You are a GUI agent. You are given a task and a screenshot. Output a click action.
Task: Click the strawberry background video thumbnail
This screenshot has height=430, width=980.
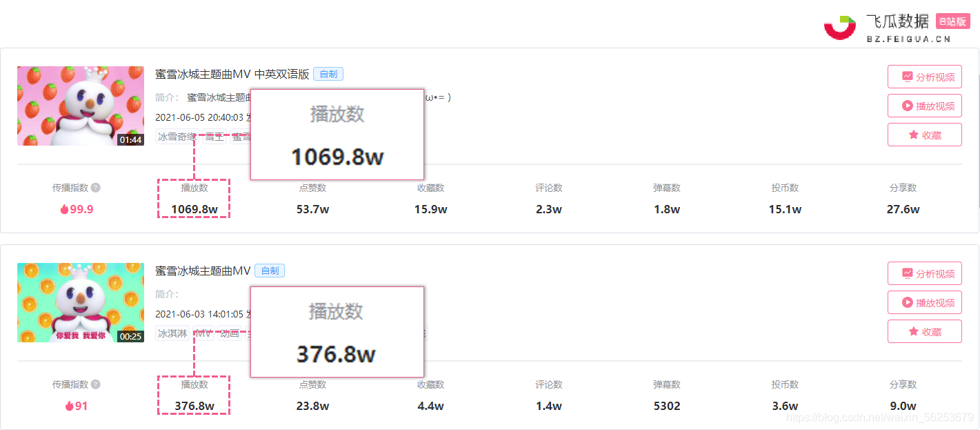(81, 106)
